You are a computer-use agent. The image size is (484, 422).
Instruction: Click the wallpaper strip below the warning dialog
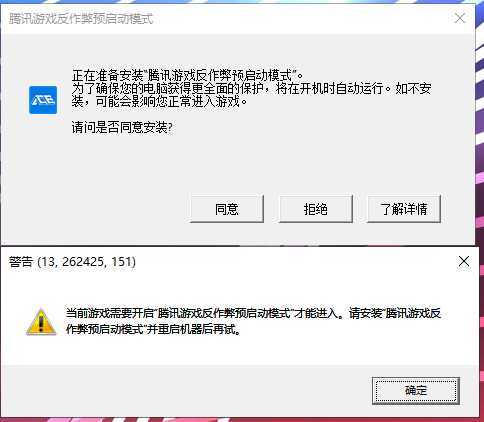click(x=240, y=419)
